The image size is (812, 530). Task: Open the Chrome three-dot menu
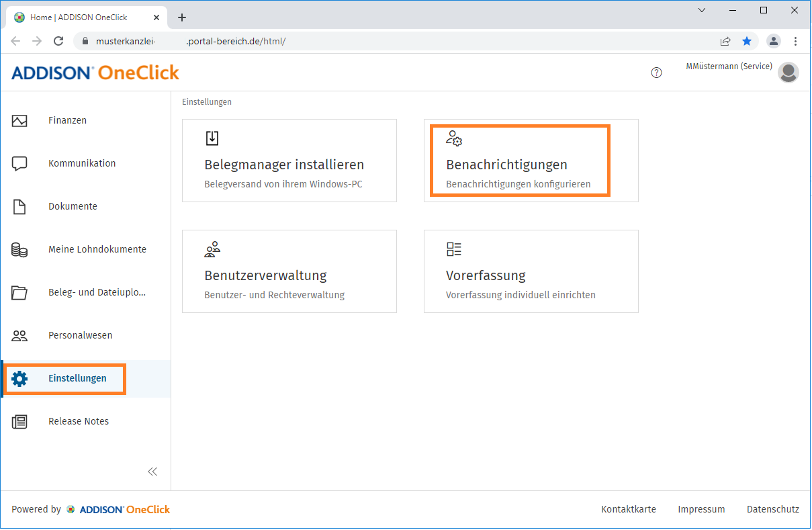795,41
